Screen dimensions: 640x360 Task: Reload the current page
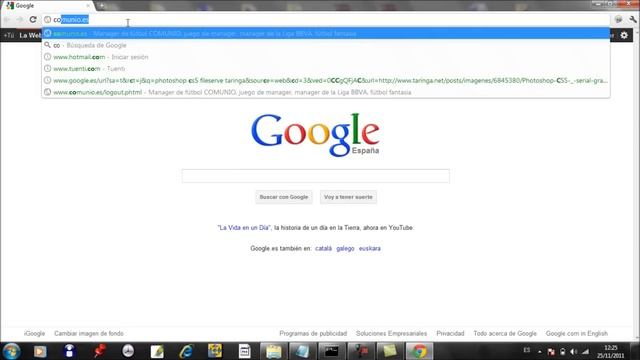tap(33, 20)
